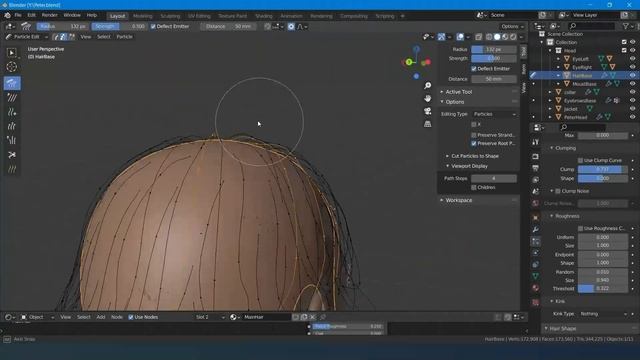The width and height of the screenshot is (640, 360).
Task: Select PeterHead in outliner
Action: pyautogui.click(x=576, y=117)
